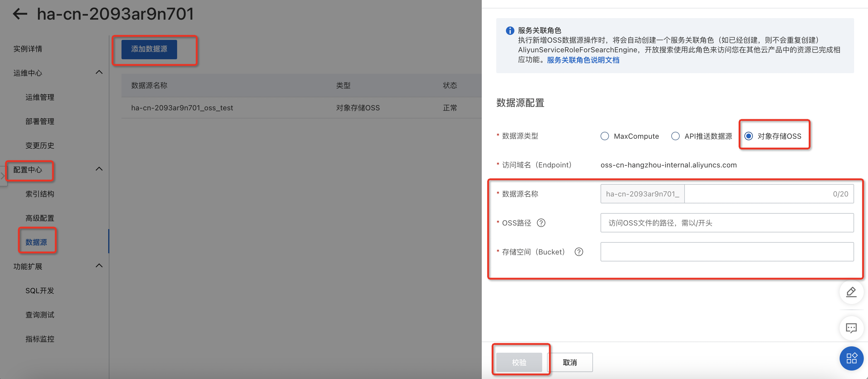This screenshot has height=379, width=868.
Task: Collapse the 运维中心 menu section
Action: 99,73
